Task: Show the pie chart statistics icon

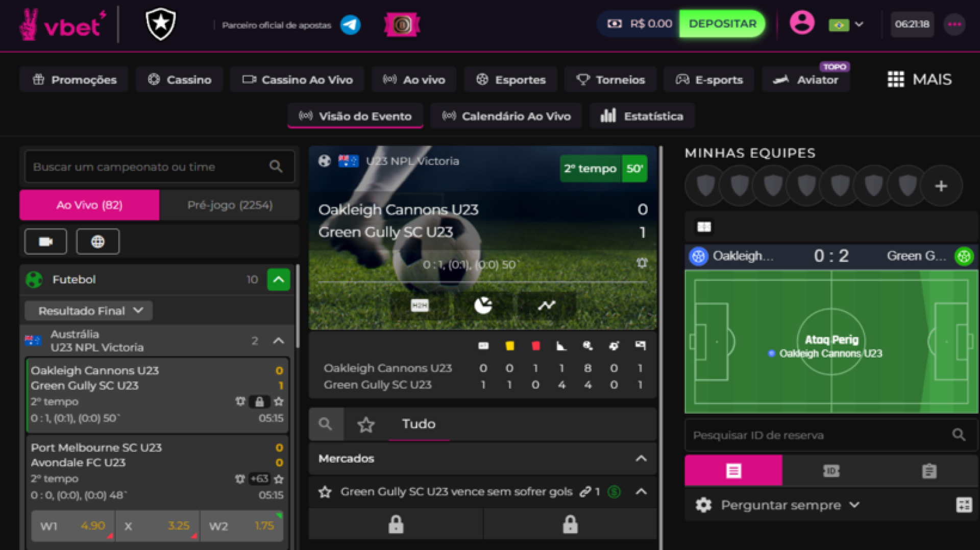Action: click(483, 305)
